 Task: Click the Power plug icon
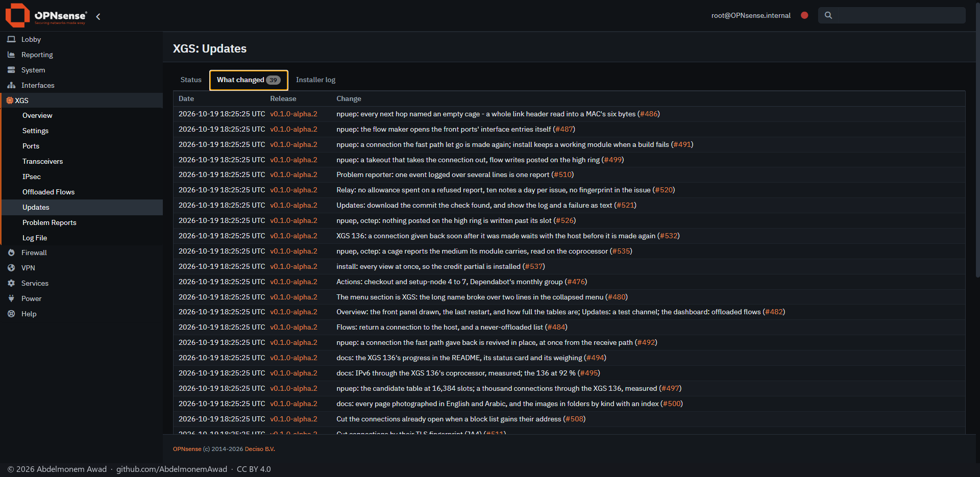tap(11, 298)
